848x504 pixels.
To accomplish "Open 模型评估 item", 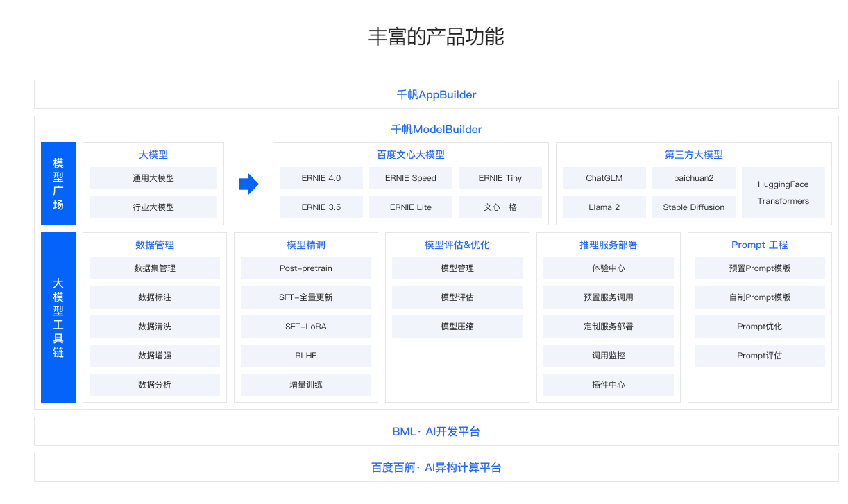I will pos(457,297).
